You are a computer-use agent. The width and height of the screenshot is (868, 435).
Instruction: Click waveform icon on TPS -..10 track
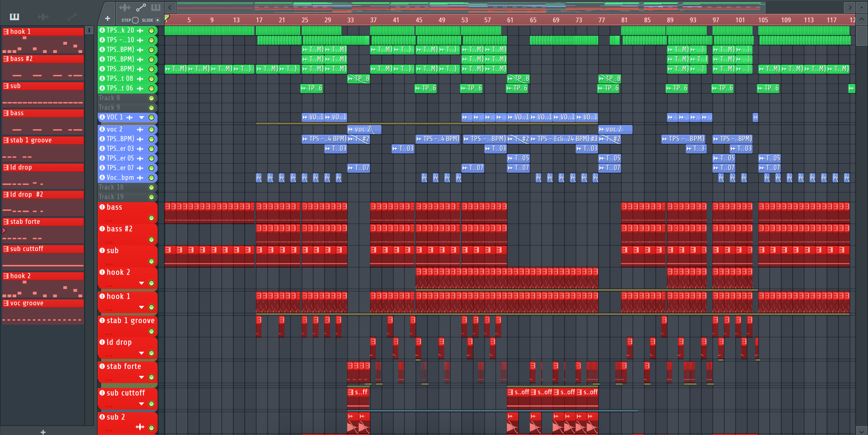(140, 40)
